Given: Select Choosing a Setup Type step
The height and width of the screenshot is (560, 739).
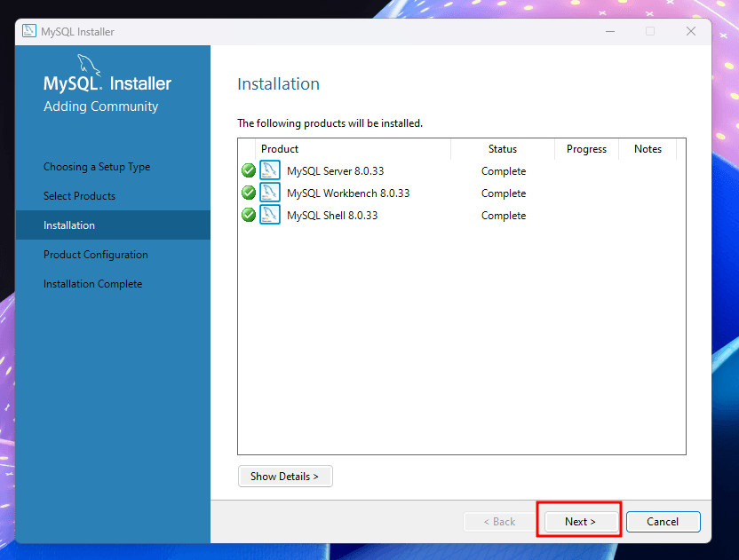Looking at the screenshot, I should tap(97, 167).
